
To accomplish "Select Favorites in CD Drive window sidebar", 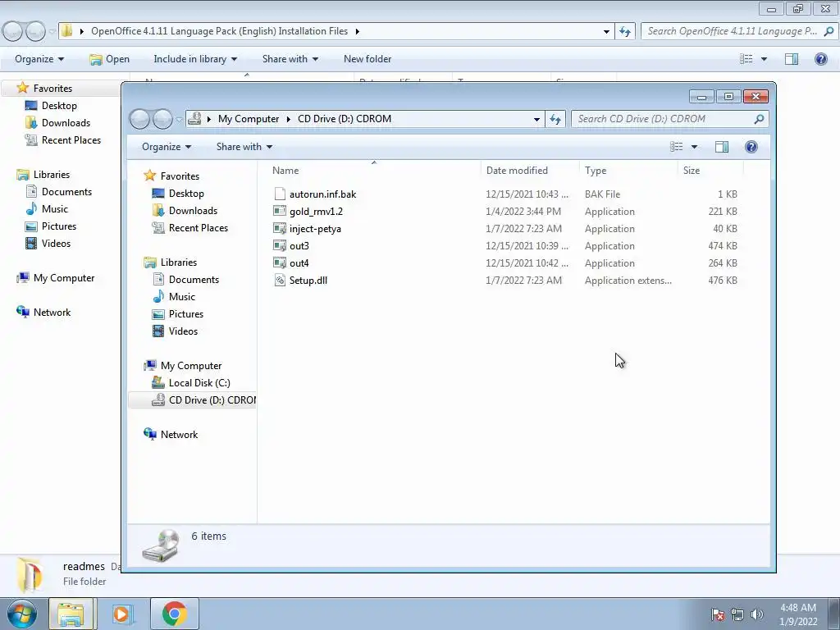I will 171,176.
